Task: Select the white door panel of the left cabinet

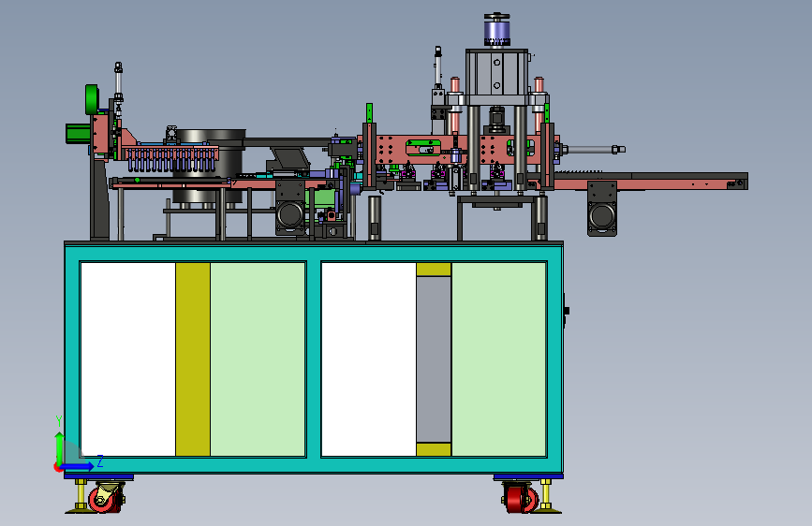Action: 128,359
